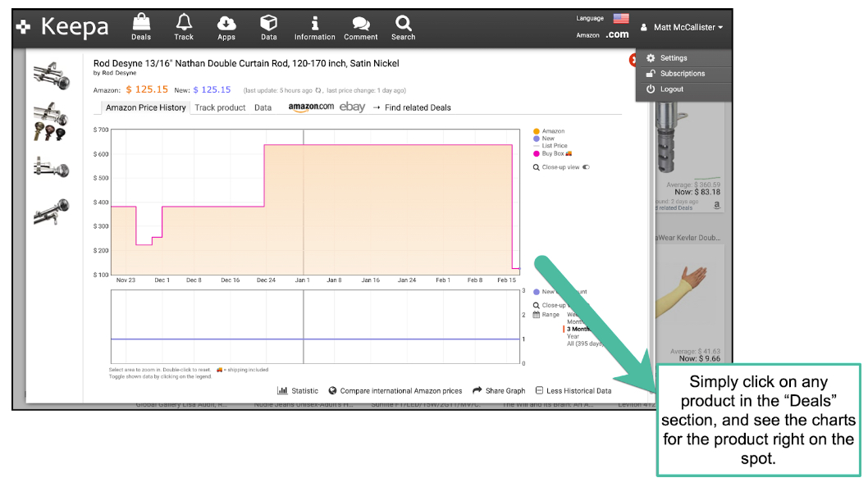
Task: Click the Now: $ 9.66 deal price
Action: tap(701, 358)
